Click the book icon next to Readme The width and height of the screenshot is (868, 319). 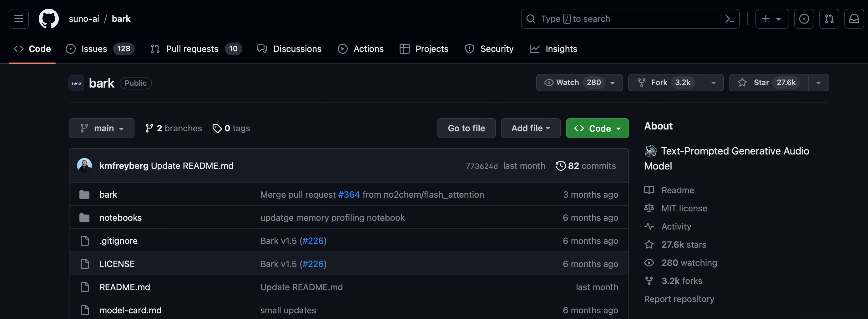[x=649, y=190]
